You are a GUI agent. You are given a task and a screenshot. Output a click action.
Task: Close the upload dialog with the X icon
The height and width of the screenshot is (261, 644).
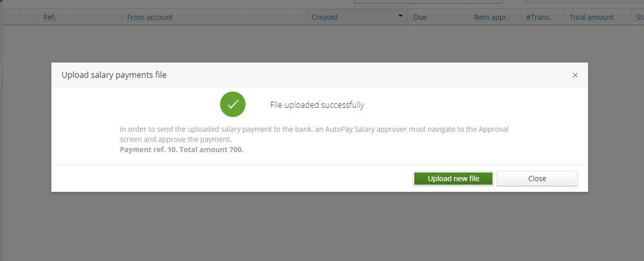coord(575,76)
